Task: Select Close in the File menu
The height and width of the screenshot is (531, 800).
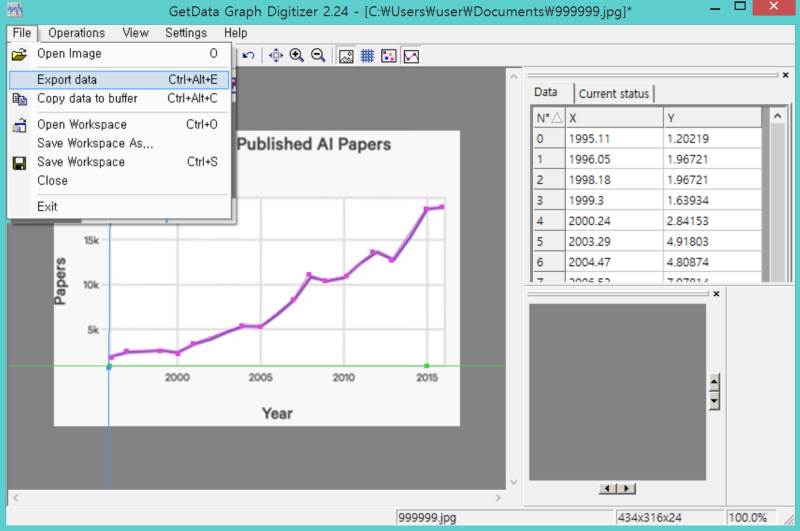Action: pos(119,181)
